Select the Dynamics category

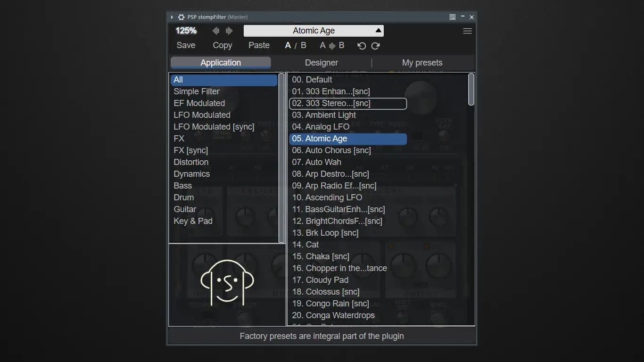point(224,174)
